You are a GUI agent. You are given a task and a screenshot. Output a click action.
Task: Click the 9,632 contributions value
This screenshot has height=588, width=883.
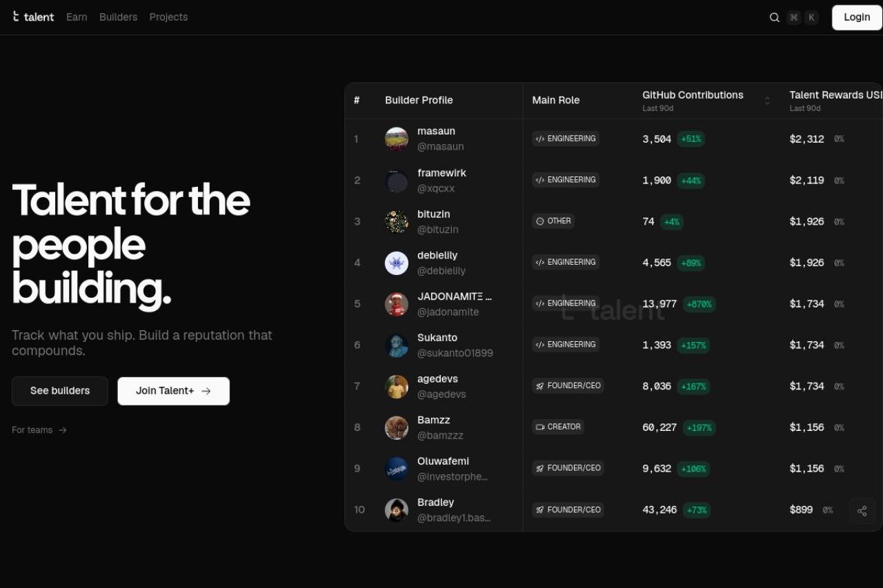[x=657, y=469]
